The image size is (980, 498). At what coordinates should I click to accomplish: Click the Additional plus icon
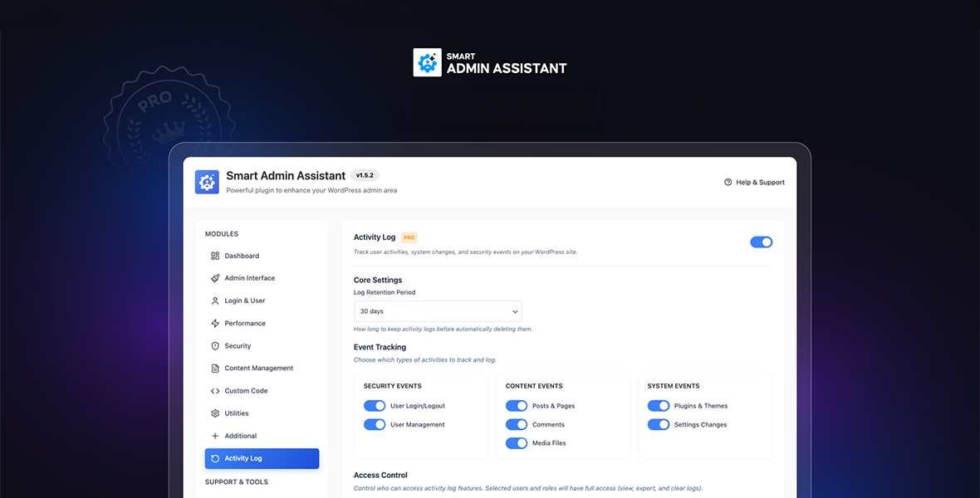215,436
